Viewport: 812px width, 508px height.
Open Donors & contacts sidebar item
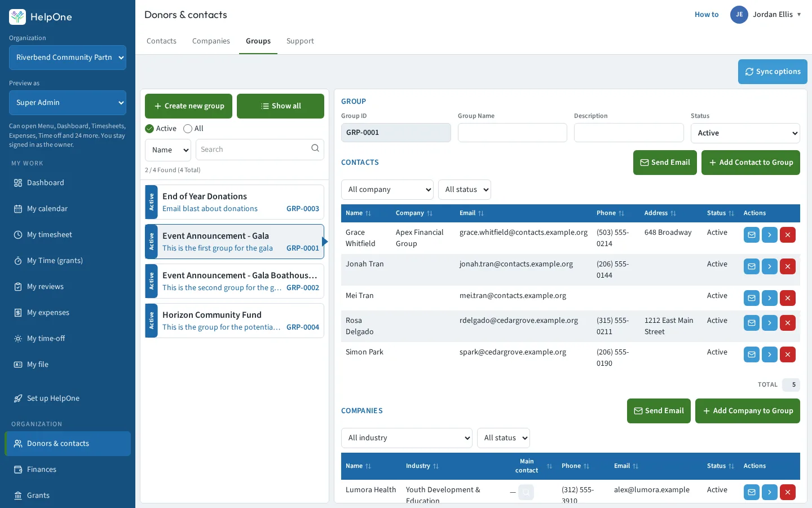(x=68, y=444)
